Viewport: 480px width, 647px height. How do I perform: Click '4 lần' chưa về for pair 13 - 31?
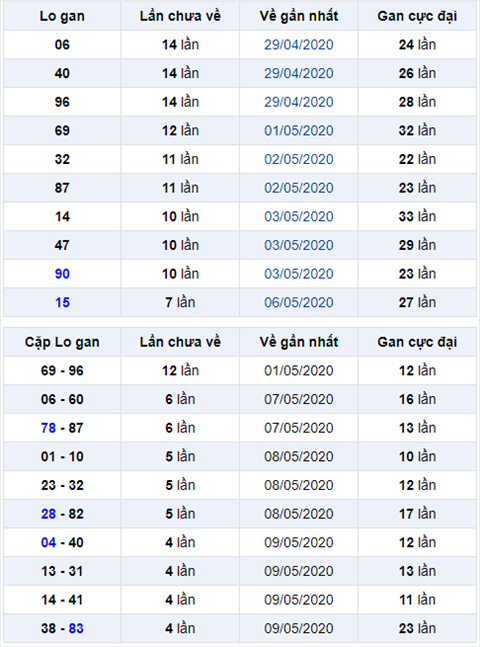click(180, 571)
